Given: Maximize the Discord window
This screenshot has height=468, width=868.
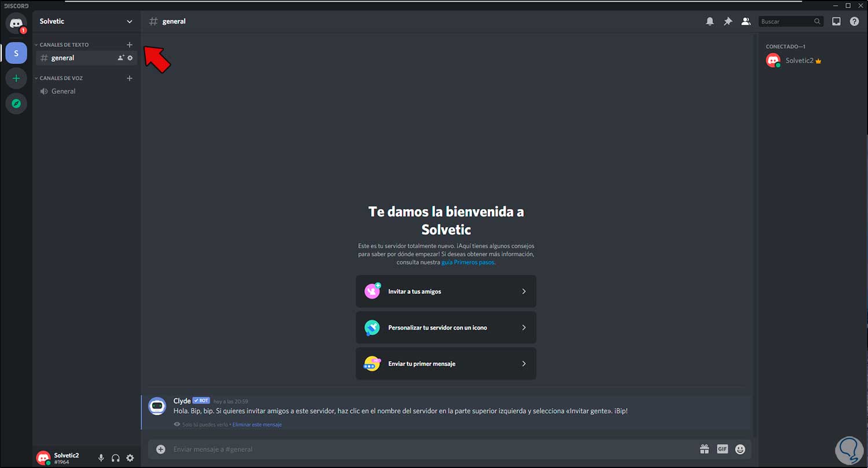Looking at the screenshot, I should pos(848,5).
